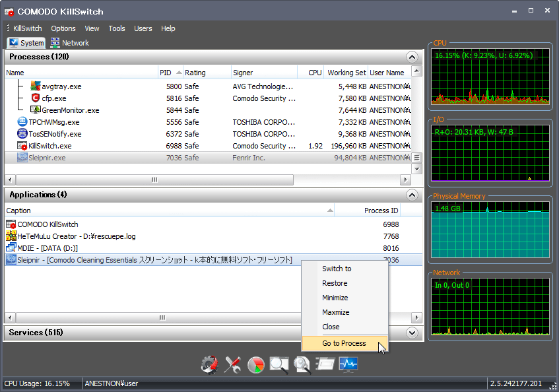
Task: Open the Users menu
Action: click(x=143, y=28)
